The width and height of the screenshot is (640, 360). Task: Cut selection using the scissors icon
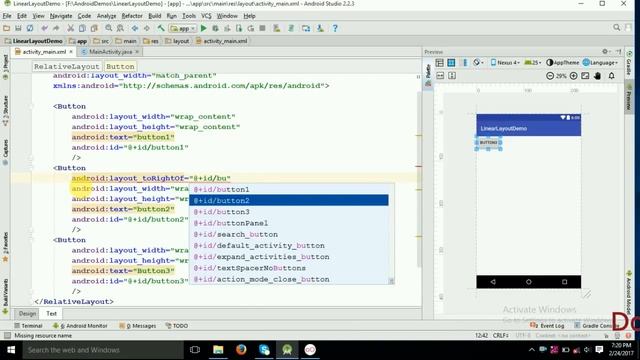tap(71, 28)
